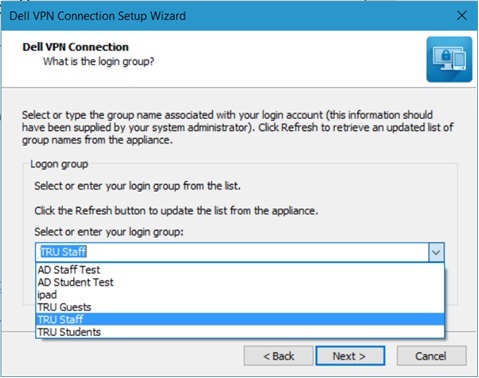
Task: Click the system administrator instruction paragraph
Action: click(x=238, y=127)
